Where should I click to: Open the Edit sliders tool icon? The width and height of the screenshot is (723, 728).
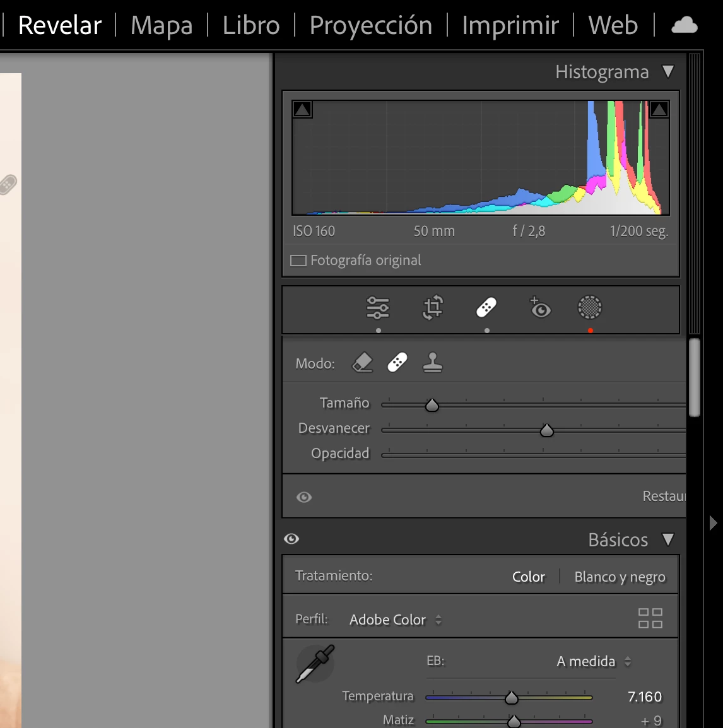pyautogui.click(x=377, y=307)
